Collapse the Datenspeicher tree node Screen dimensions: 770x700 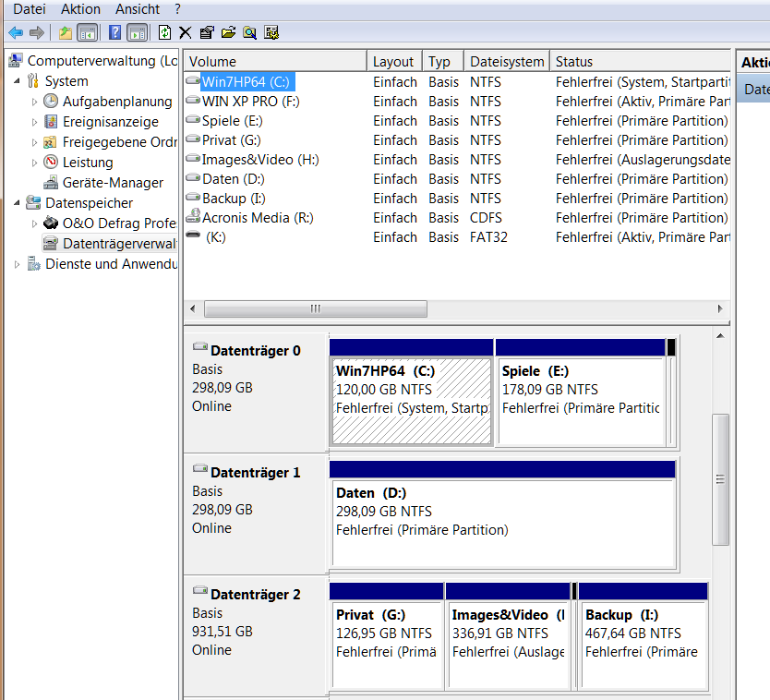coord(18,202)
